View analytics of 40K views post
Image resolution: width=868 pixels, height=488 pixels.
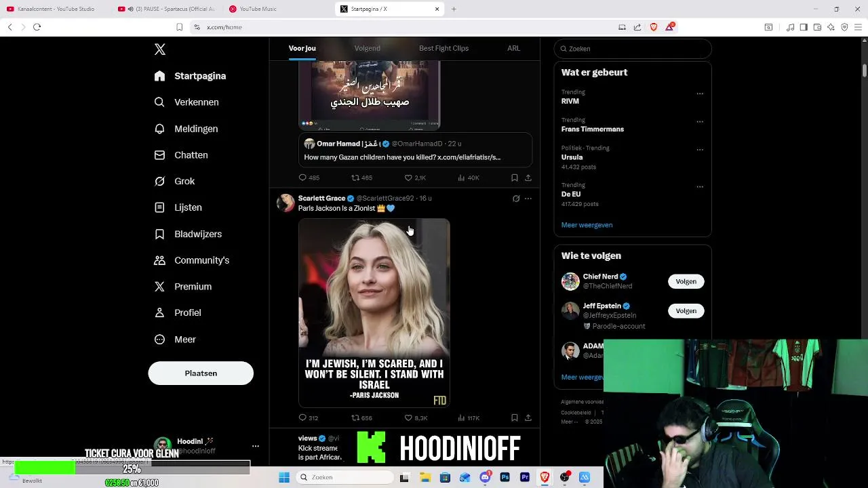(x=469, y=178)
